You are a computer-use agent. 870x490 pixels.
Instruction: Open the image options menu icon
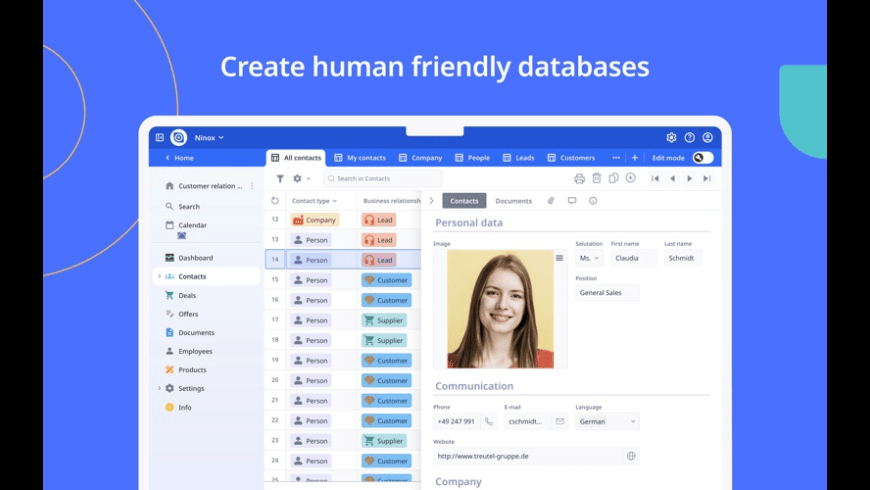(559, 258)
